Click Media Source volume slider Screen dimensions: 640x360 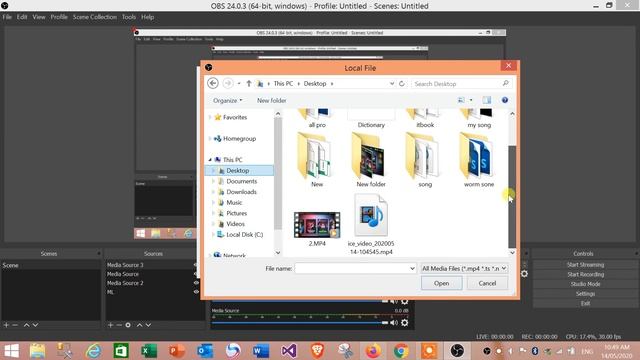point(300,322)
